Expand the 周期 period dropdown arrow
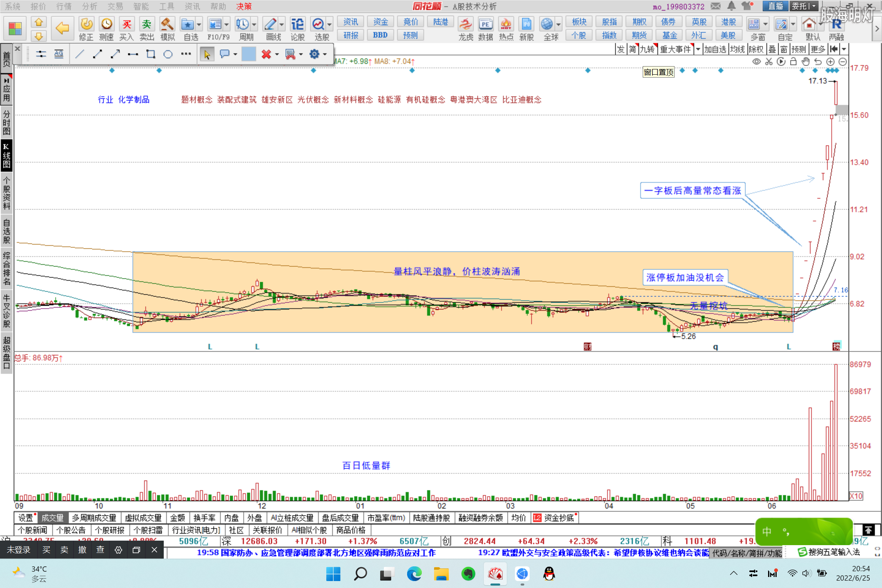The height and width of the screenshot is (588, 882). (x=254, y=24)
